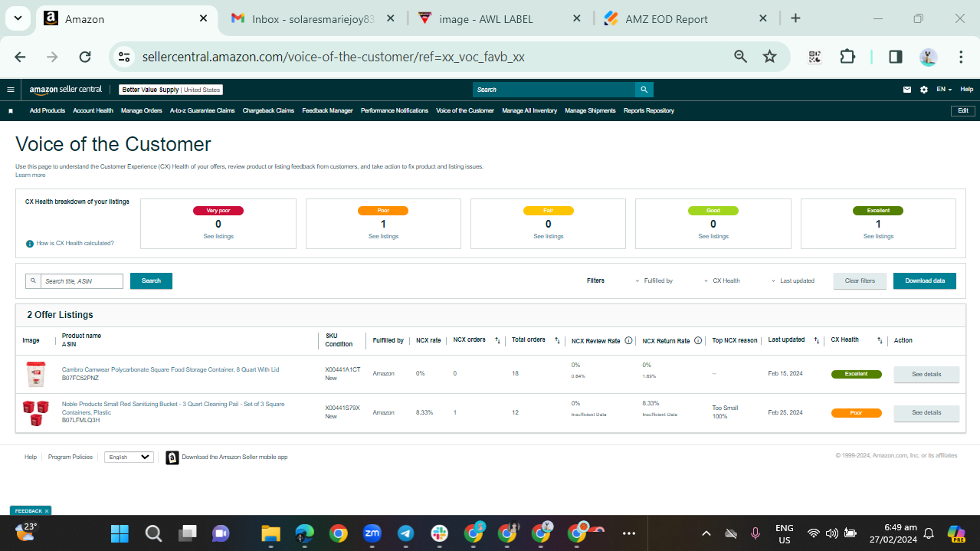The image size is (980, 551).
Task: See details for the Cambro container listing
Action: coord(926,375)
